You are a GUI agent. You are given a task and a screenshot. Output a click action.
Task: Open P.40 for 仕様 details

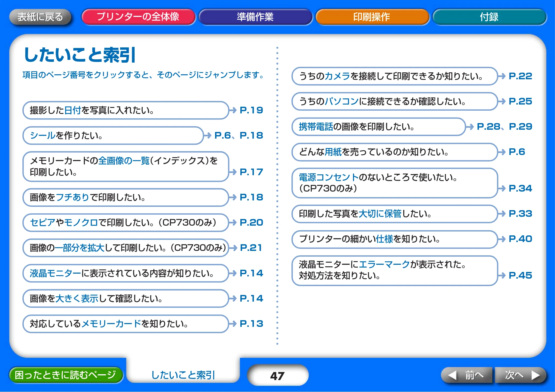(x=520, y=239)
